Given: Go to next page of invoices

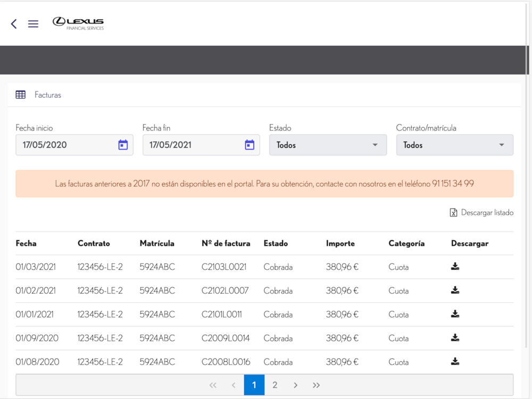Looking at the screenshot, I should [295, 385].
